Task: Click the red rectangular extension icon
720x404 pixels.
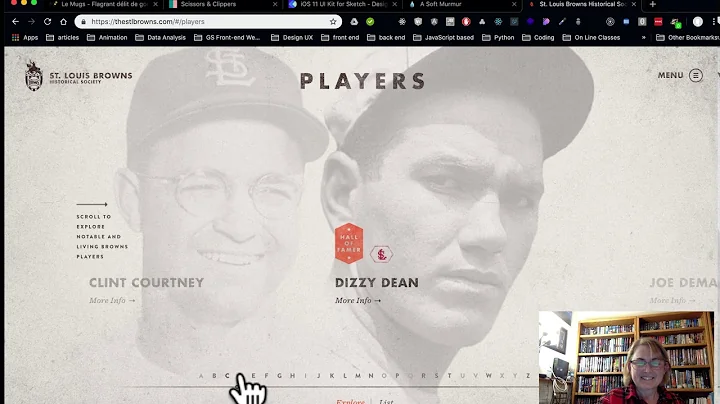Action: coord(658,22)
